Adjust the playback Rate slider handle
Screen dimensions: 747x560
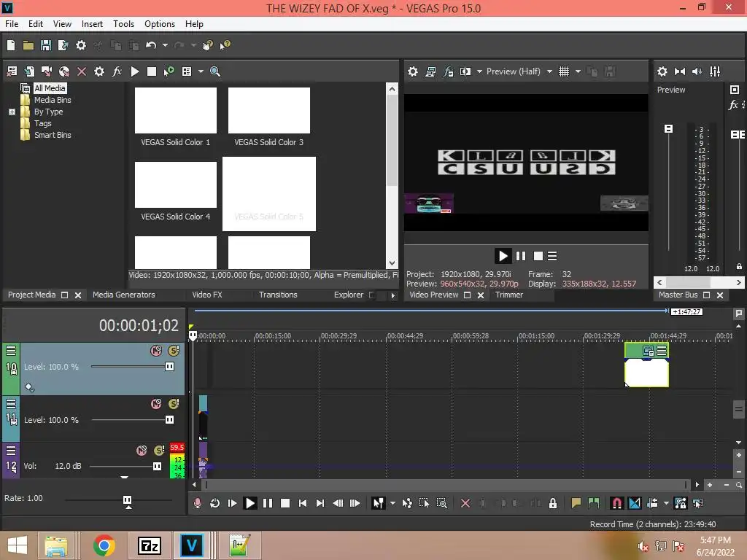pyautogui.click(x=127, y=500)
